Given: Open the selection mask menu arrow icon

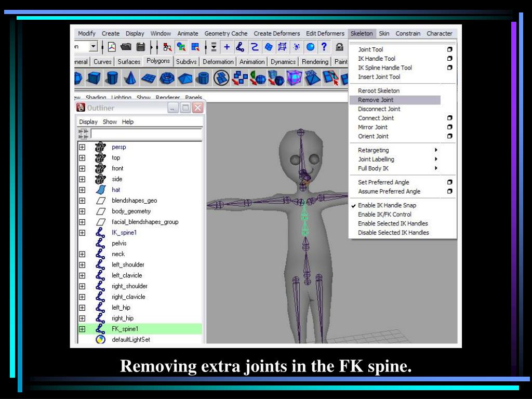Looking at the screenshot, I should [x=214, y=47].
